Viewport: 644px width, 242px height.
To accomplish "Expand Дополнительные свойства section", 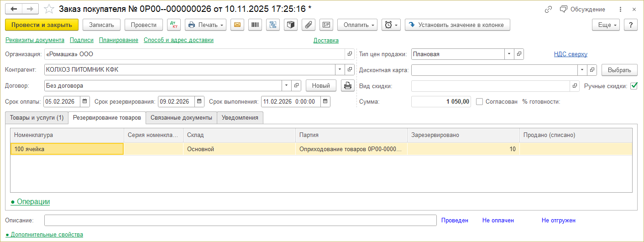I will point(44,234).
